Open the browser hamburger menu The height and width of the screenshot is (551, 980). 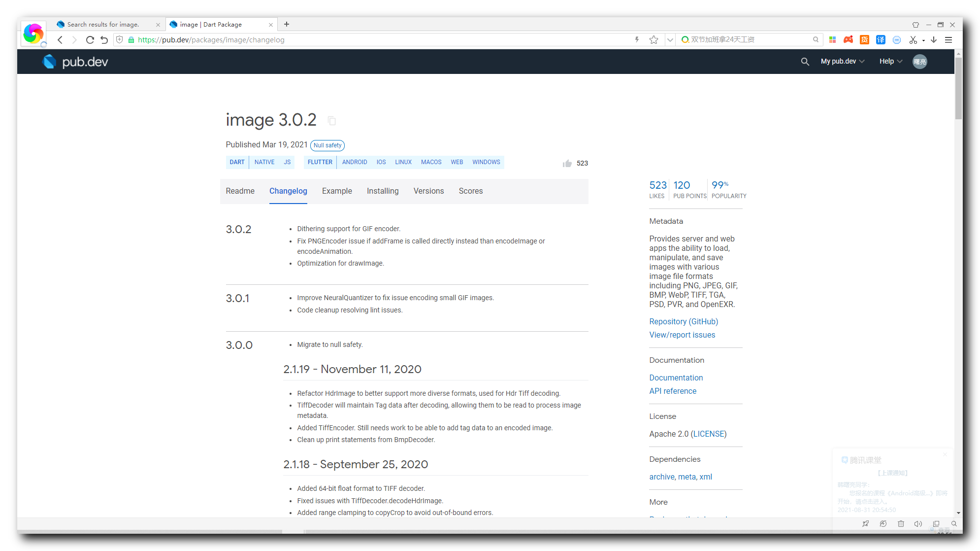(x=948, y=40)
